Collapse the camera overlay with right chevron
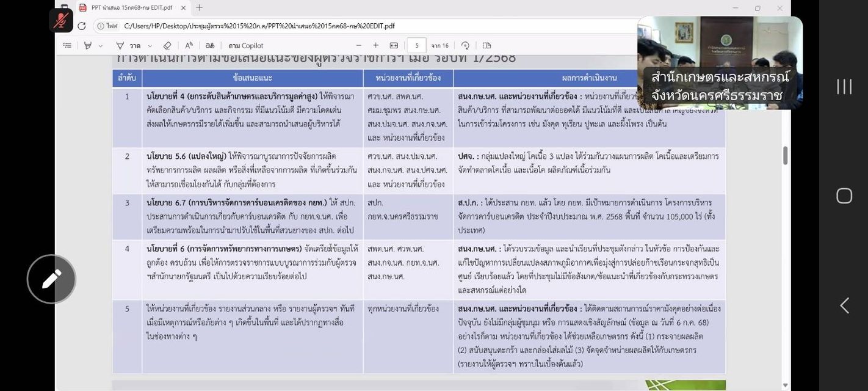 (844, 305)
